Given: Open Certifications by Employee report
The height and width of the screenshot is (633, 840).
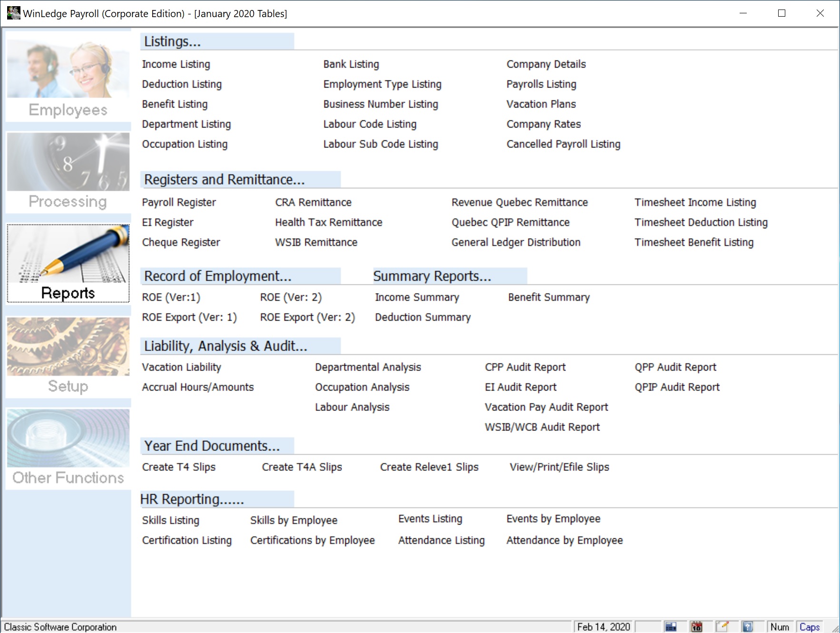Looking at the screenshot, I should [x=313, y=540].
